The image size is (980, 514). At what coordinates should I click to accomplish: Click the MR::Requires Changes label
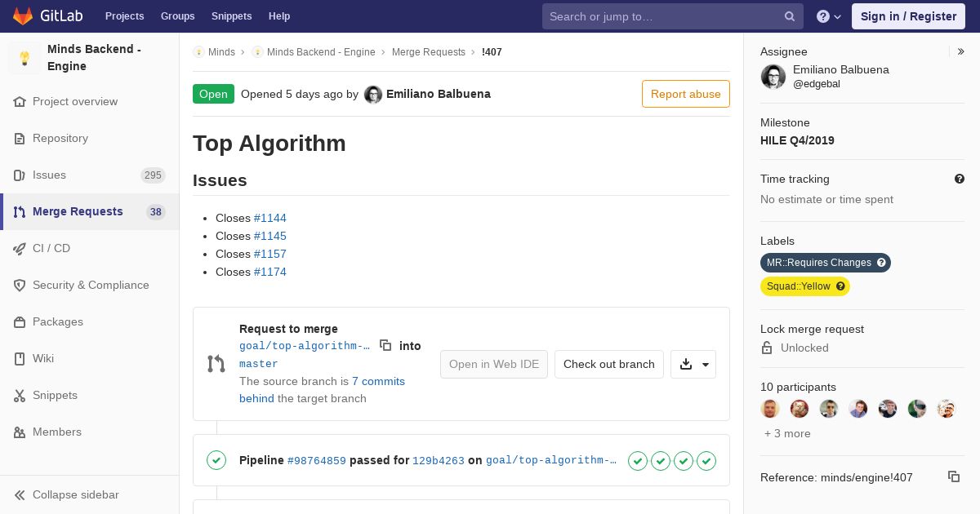[x=818, y=263]
